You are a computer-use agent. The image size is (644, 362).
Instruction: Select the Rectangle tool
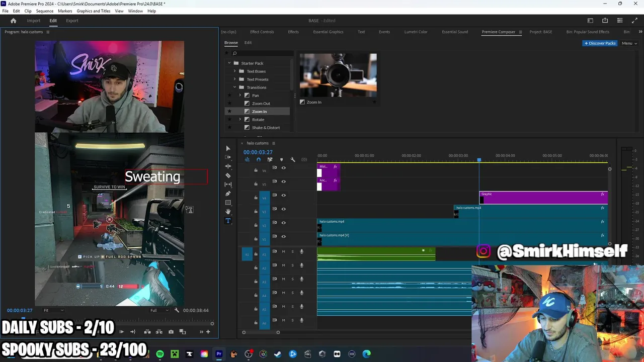(228, 202)
